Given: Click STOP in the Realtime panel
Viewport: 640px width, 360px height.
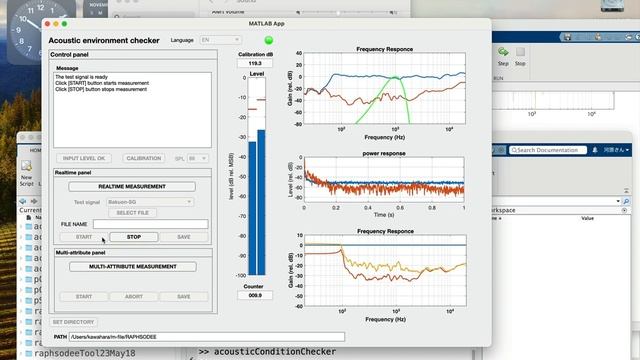Looking at the screenshot, I should pos(134,237).
